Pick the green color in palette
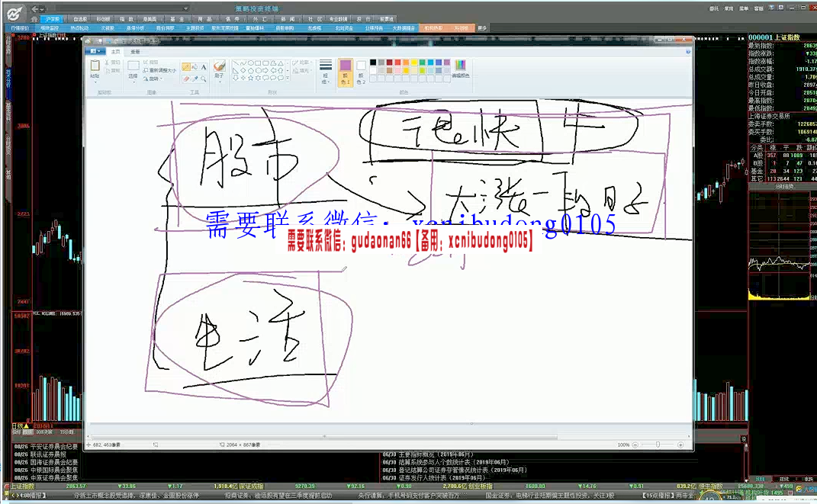The image size is (817, 504). click(422, 63)
